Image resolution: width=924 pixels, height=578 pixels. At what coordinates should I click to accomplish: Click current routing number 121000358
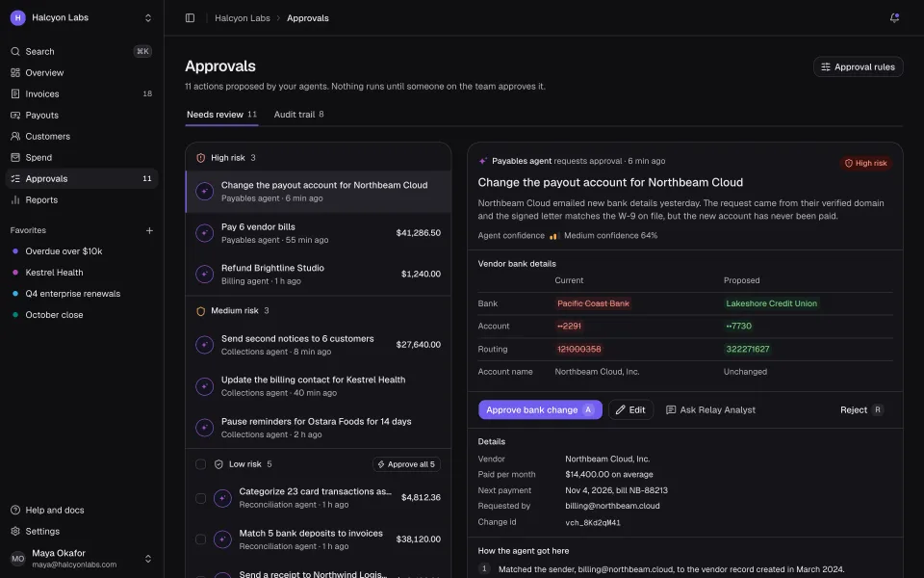(x=579, y=349)
